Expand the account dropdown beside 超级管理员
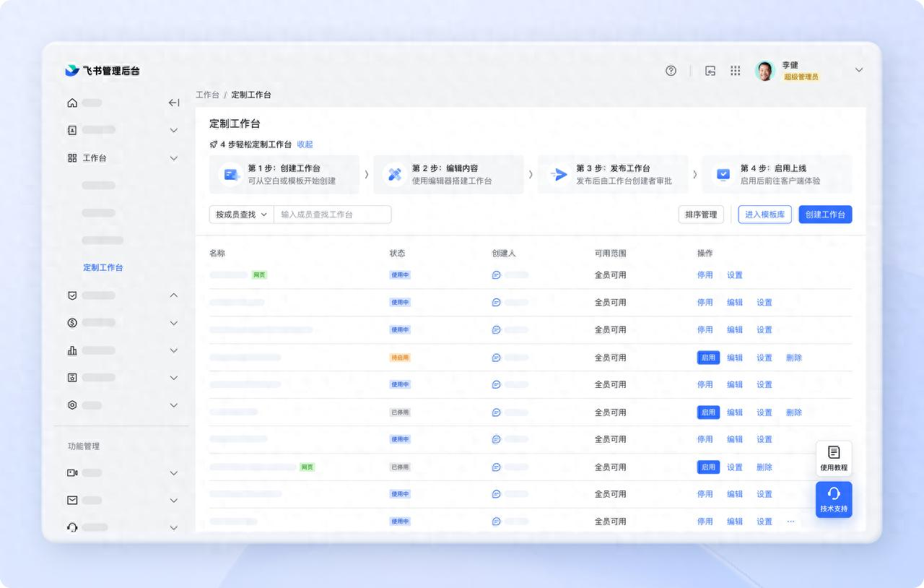The image size is (924, 588). [859, 70]
